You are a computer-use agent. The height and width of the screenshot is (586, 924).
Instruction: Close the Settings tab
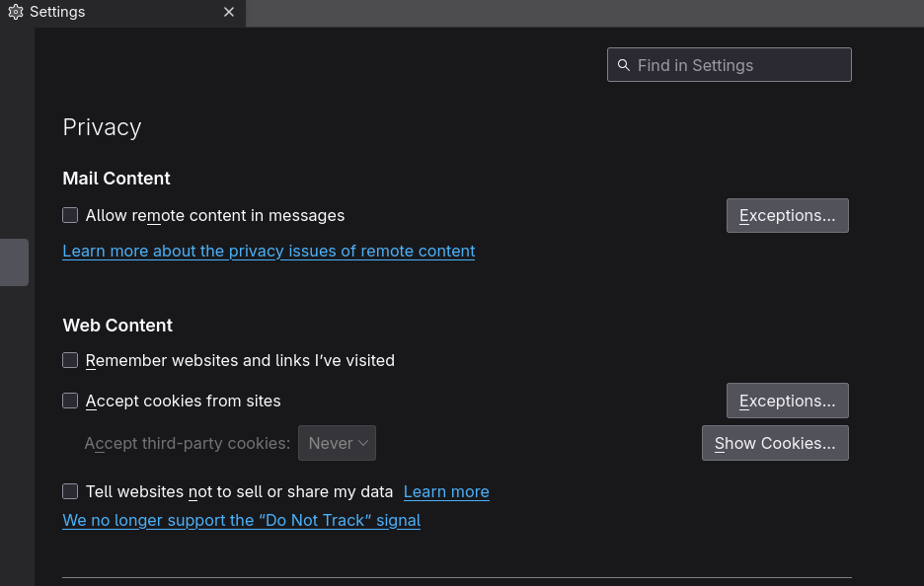[229, 12]
